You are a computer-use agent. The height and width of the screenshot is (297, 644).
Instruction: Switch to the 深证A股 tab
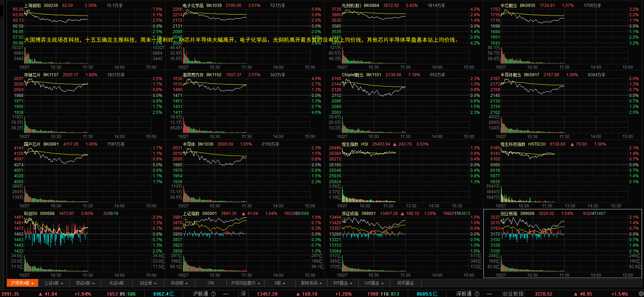click(85, 283)
